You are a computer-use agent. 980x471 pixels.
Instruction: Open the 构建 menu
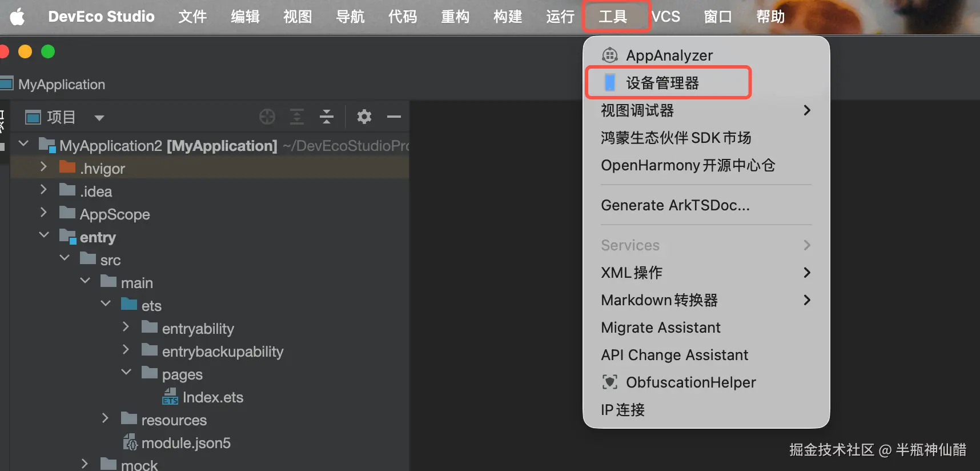pos(508,17)
